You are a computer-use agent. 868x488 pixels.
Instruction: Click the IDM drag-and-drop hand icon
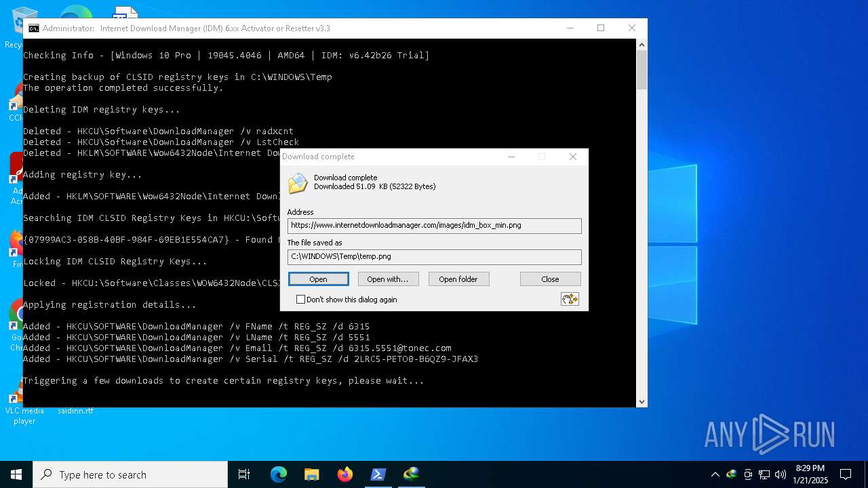pyautogui.click(x=570, y=299)
